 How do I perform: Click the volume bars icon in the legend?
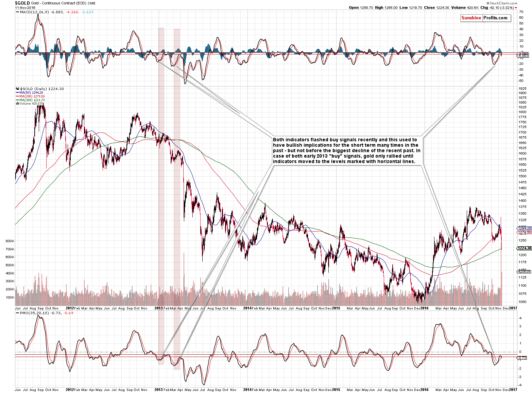17,104
